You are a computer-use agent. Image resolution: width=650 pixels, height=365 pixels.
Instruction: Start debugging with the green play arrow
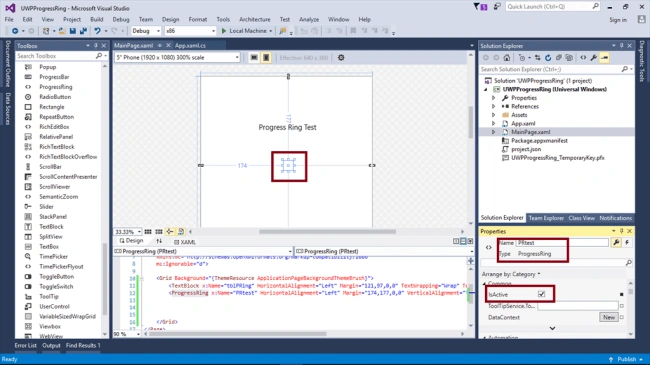224,31
